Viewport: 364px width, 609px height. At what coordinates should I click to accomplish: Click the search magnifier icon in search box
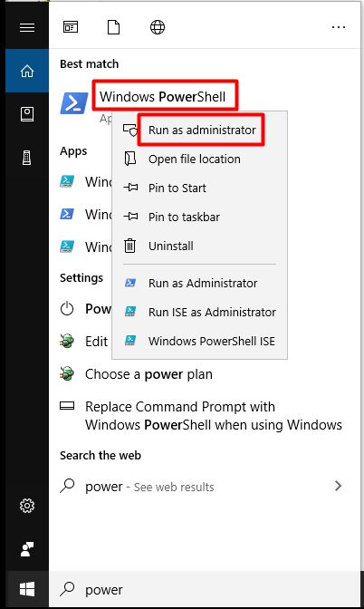point(67,589)
